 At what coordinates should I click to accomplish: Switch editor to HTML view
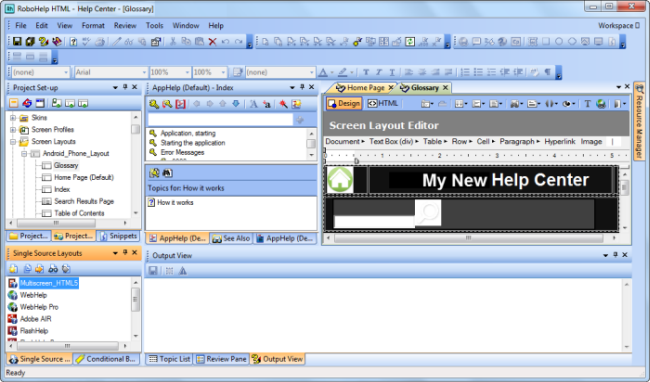click(x=383, y=104)
